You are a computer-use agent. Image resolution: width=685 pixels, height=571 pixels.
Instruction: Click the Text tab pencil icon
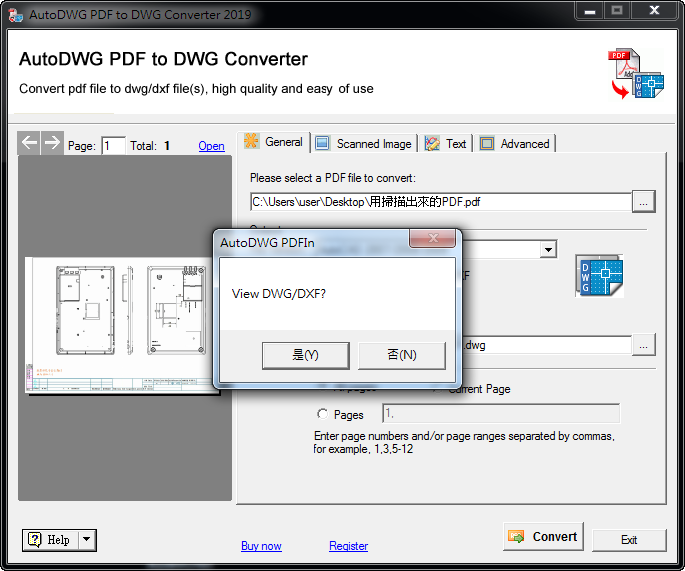[432, 143]
